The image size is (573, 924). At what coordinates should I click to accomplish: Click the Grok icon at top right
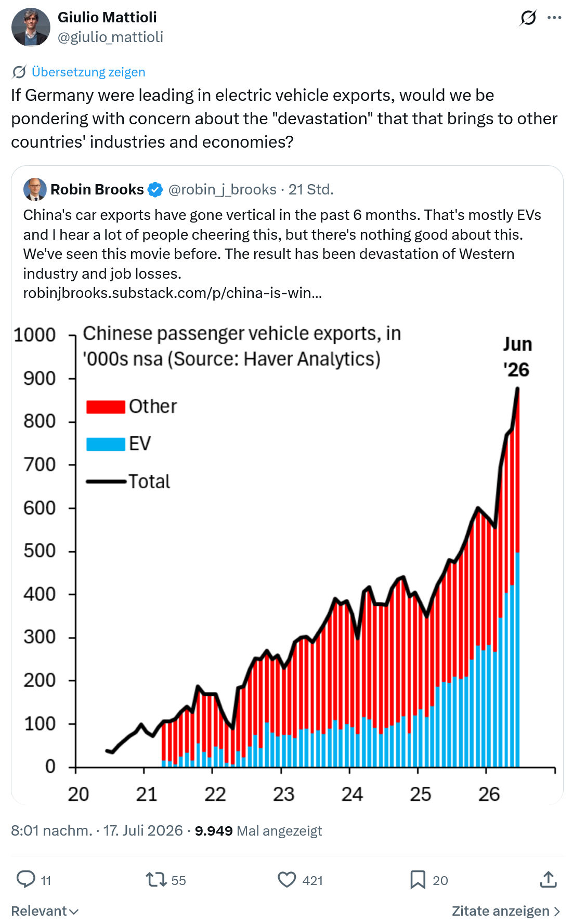point(528,18)
